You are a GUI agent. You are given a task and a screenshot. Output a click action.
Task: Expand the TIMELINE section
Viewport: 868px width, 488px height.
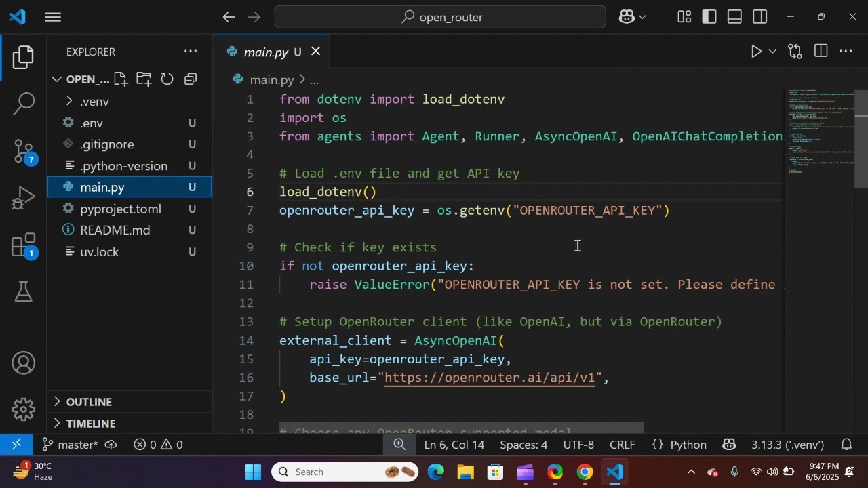pyautogui.click(x=129, y=424)
